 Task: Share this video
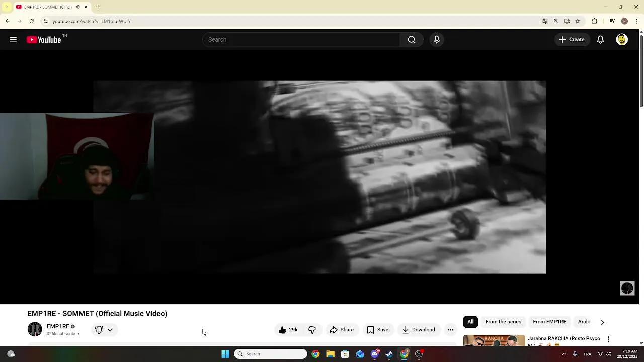[342, 330]
